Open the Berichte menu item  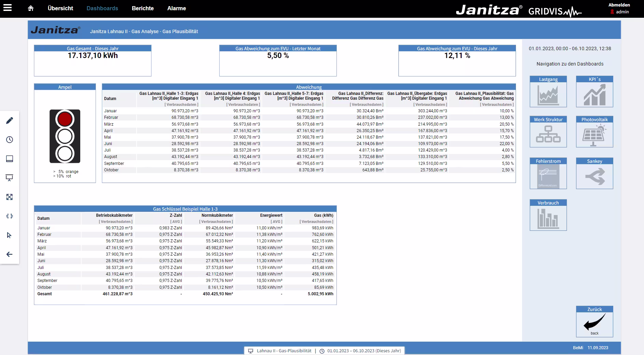[143, 8]
